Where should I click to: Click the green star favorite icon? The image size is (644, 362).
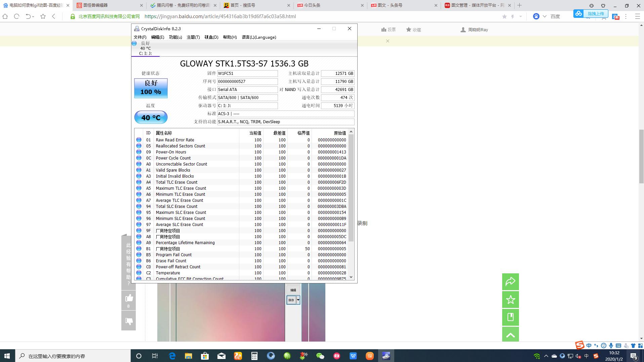click(x=510, y=300)
